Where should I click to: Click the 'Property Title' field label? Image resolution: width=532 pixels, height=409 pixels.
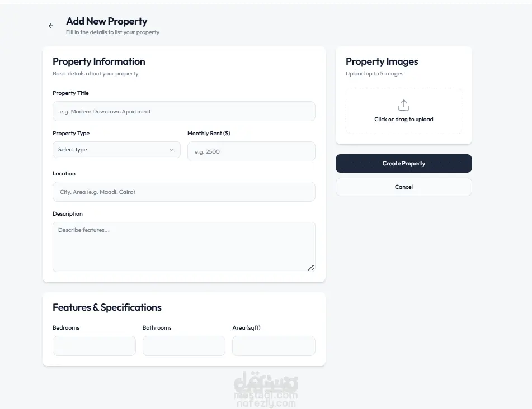(x=70, y=93)
